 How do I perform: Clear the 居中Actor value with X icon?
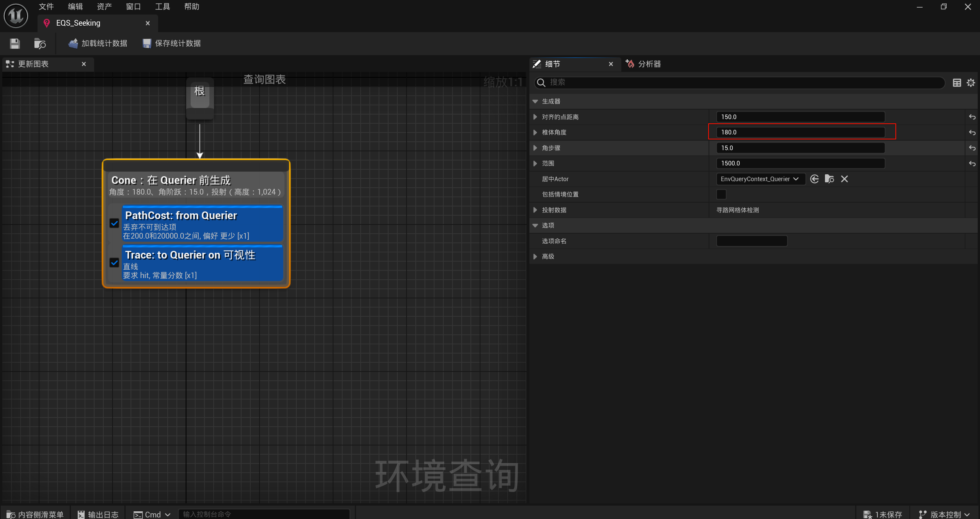coord(844,179)
